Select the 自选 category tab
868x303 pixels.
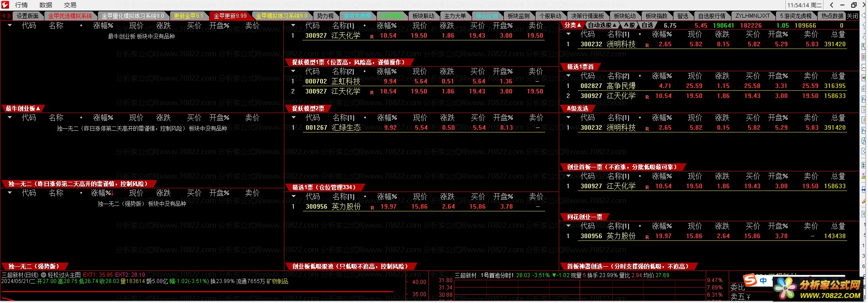tap(648, 25)
